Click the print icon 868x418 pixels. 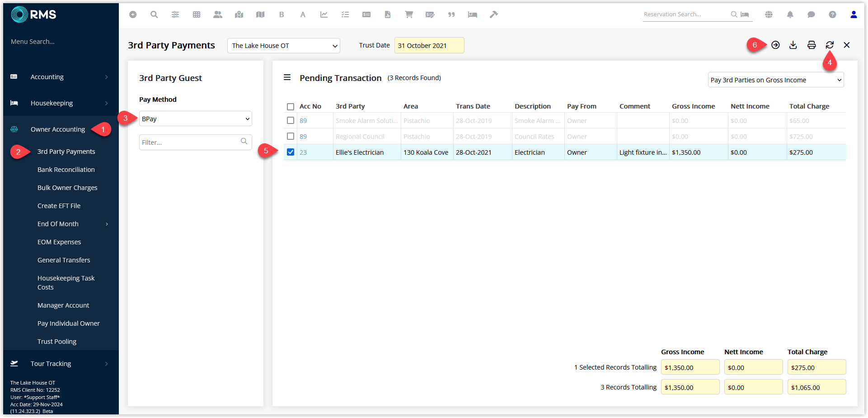pyautogui.click(x=812, y=45)
